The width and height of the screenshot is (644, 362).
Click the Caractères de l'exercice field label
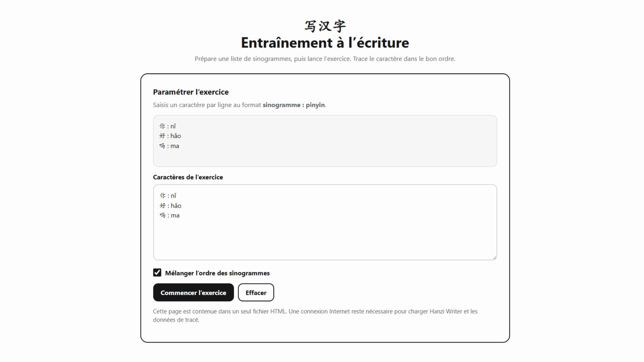pos(188,177)
